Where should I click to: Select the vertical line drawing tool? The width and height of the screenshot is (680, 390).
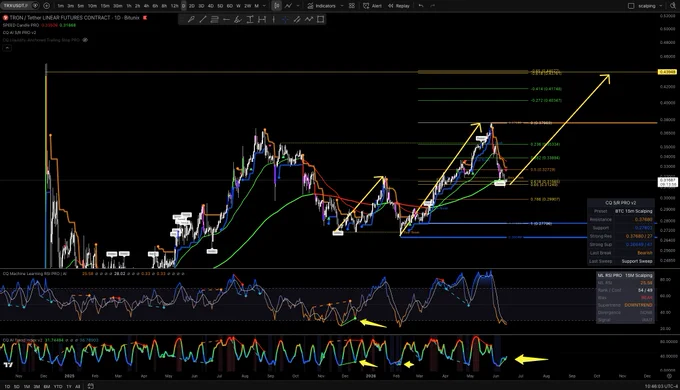tap(274, 20)
